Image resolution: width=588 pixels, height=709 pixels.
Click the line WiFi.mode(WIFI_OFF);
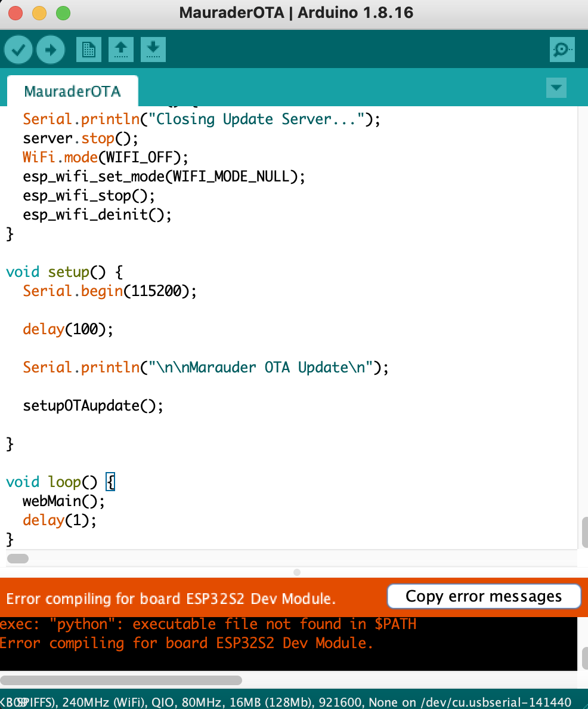(106, 158)
